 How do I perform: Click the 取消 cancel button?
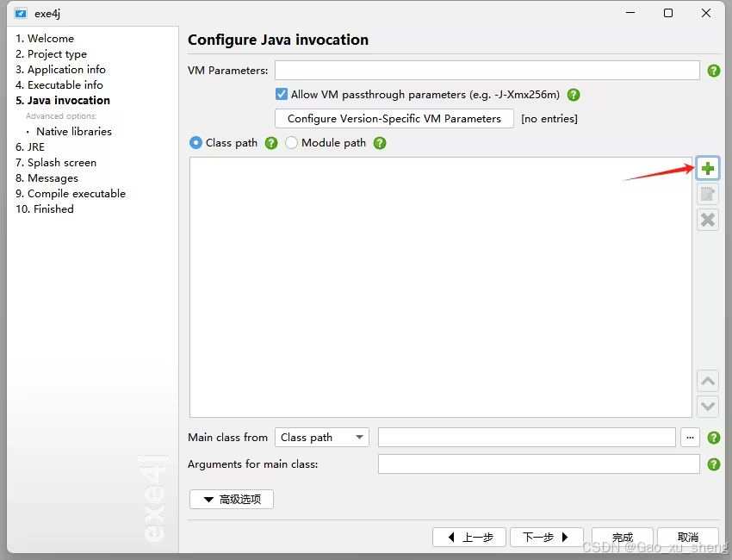point(688,537)
